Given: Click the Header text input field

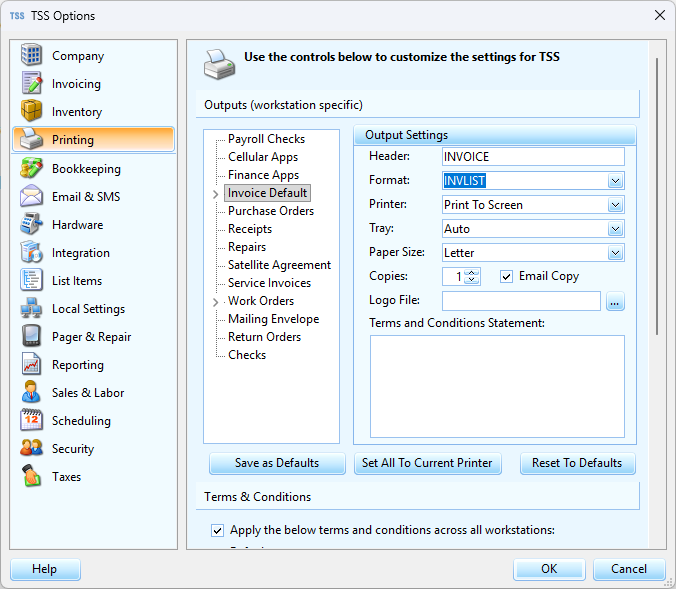Looking at the screenshot, I should point(532,157).
